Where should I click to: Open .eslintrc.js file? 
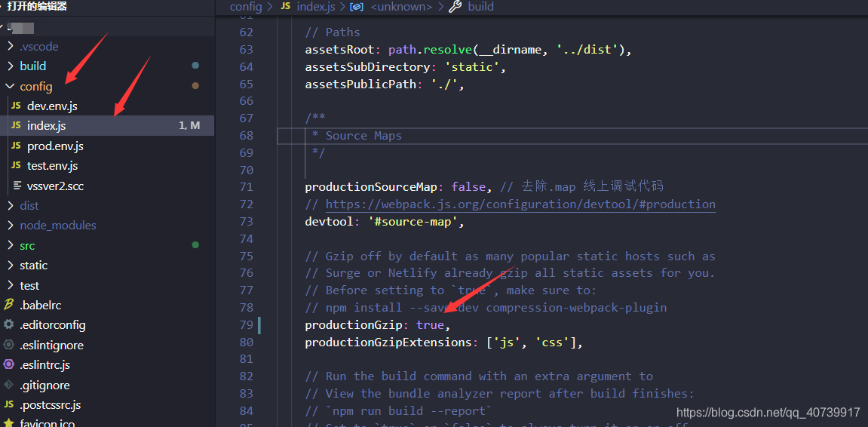pyautogui.click(x=44, y=364)
